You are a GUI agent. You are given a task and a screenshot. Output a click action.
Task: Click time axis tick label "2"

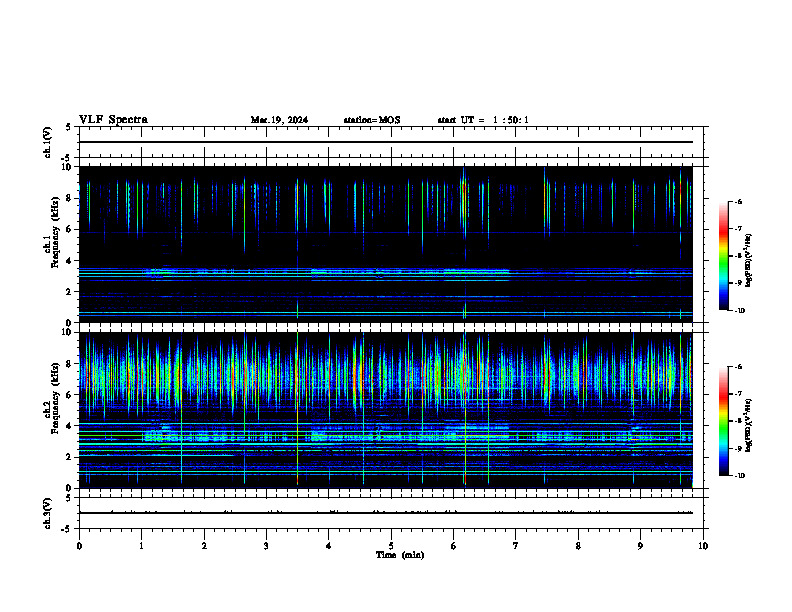click(x=204, y=545)
